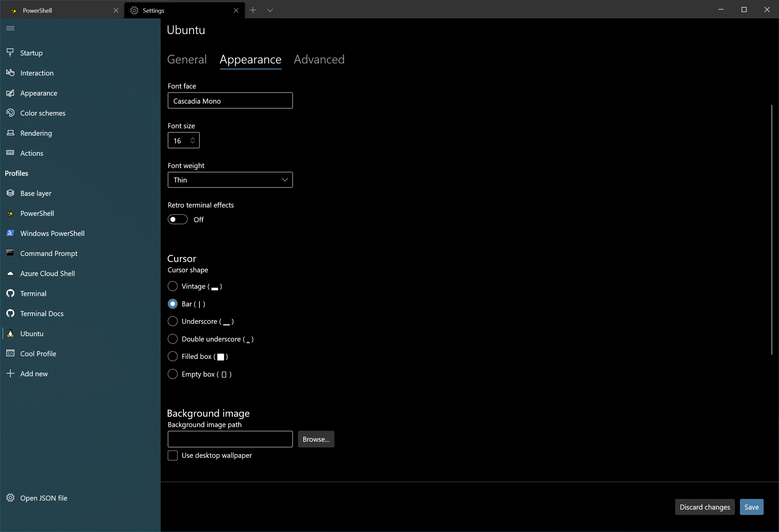This screenshot has width=779, height=532.
Task: Select the Rendering monitor icon
Action: (10, 133)
